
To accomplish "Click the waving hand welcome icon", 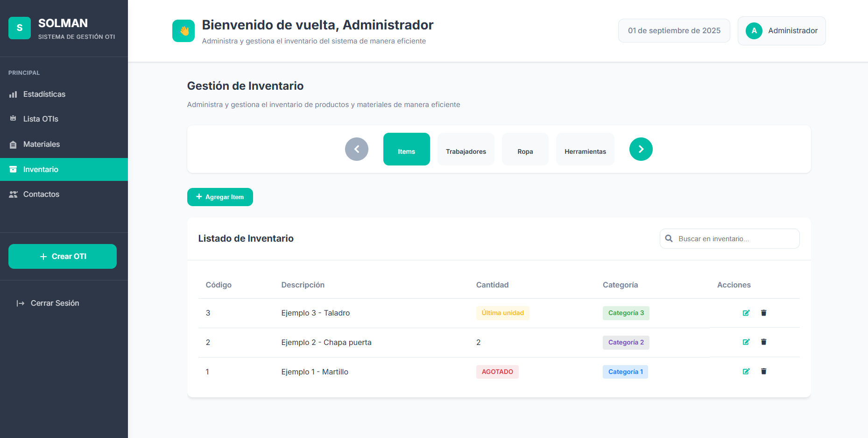I will click(183, 31).
